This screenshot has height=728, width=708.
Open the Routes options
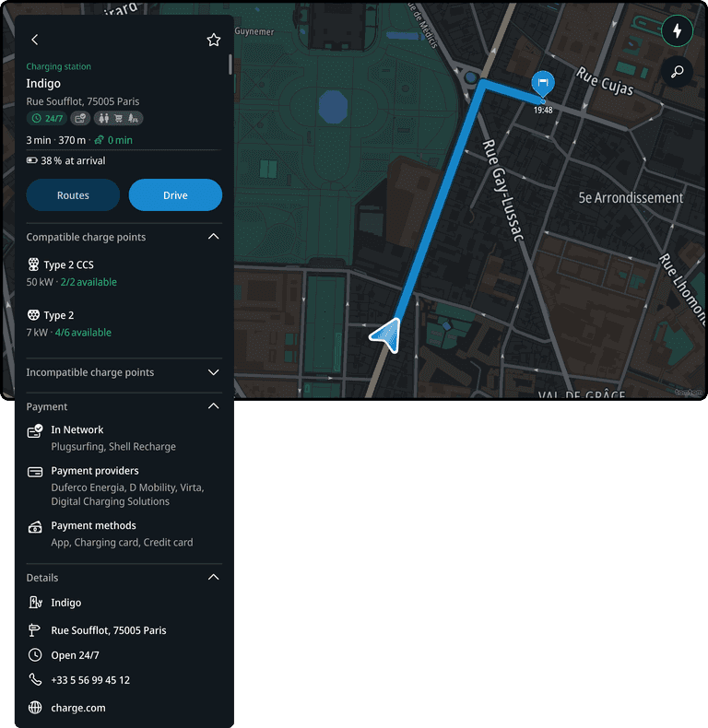pos(73,195)
